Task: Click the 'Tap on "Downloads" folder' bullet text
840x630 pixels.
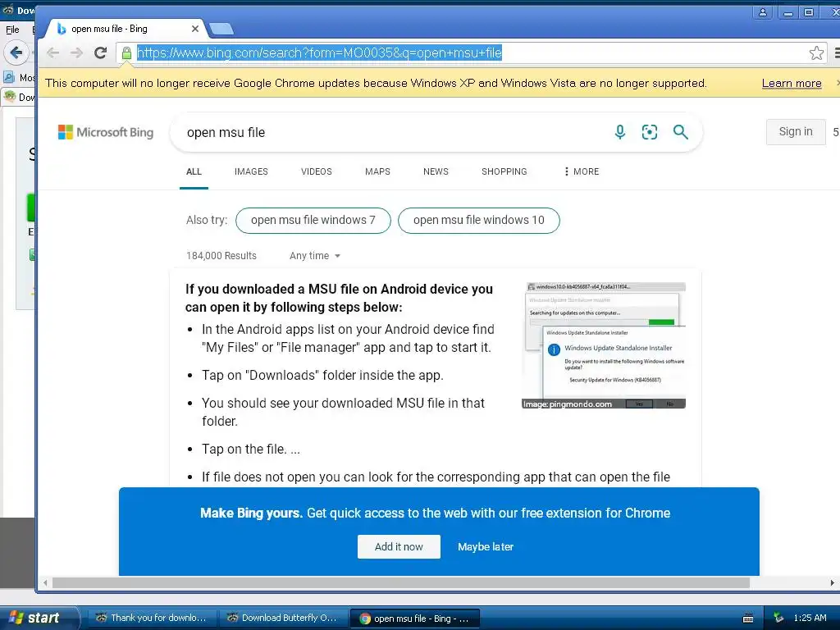Action: tap(322, 375)
